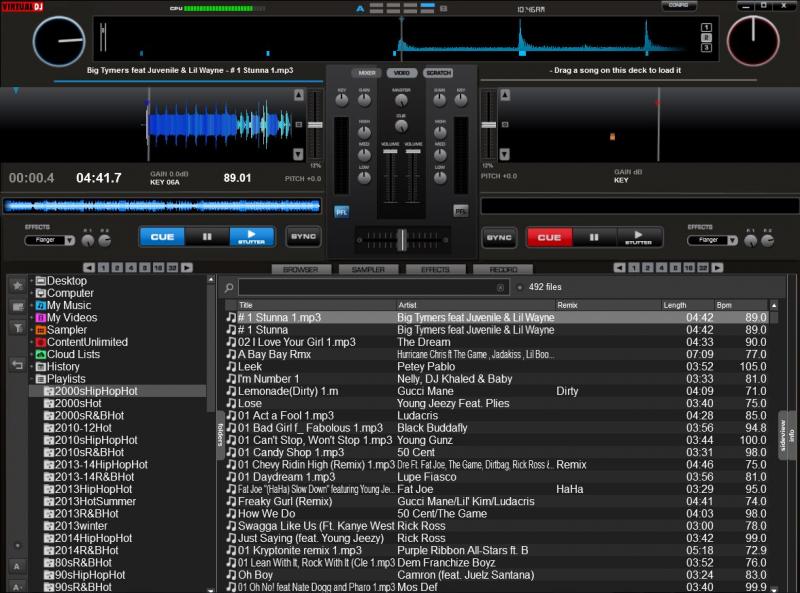Click the crossfader handle

(x=402, y=239)
